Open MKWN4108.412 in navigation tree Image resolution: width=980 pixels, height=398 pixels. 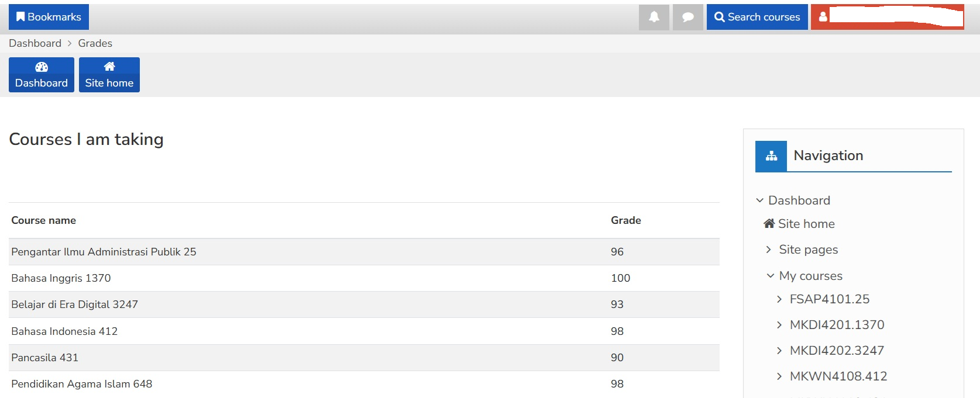tap(838, 376)
